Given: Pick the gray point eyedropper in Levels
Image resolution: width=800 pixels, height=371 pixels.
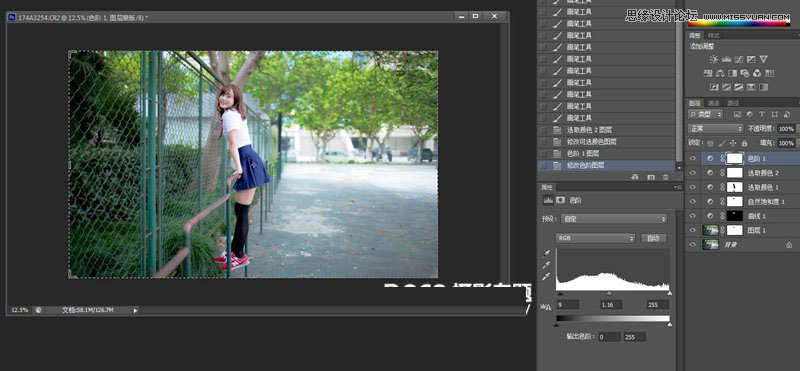Looking at the screenshot, I should 546,265.
